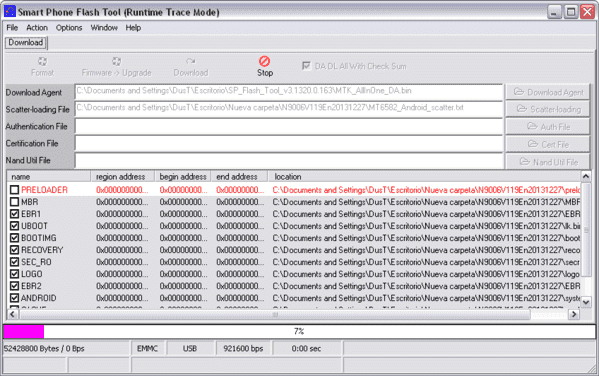Click the Authentication File input field
Viewport: 599px width, 376px height.
pyautogui.click(x=289, y=126)
